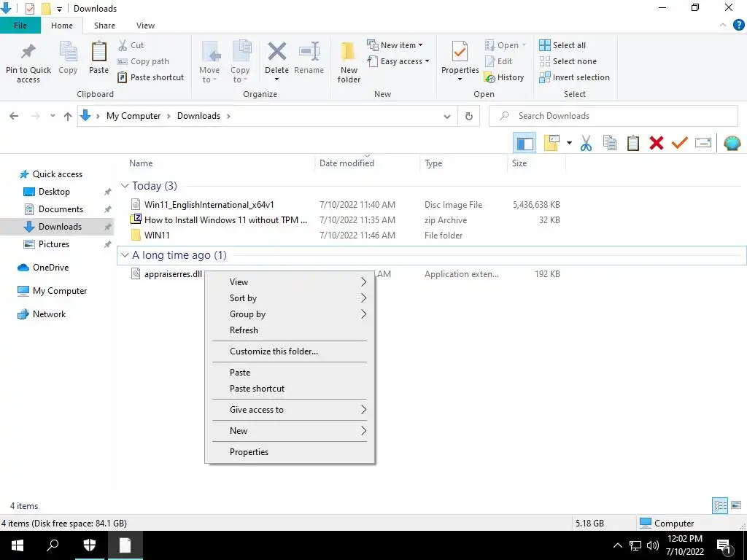Click the scissors cut icon in toolbar
Screen dimensions: 747x560
586,143
